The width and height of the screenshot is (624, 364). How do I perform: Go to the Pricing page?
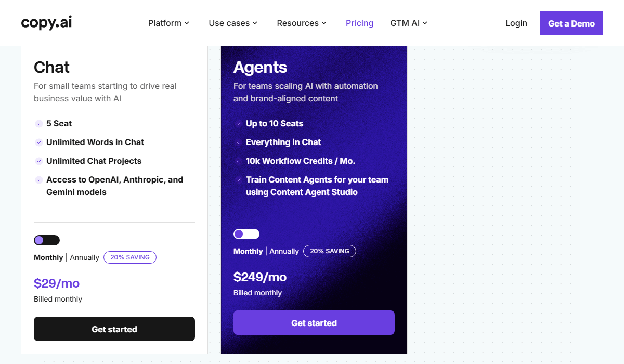pyautogui.click(x=359, y=23)
